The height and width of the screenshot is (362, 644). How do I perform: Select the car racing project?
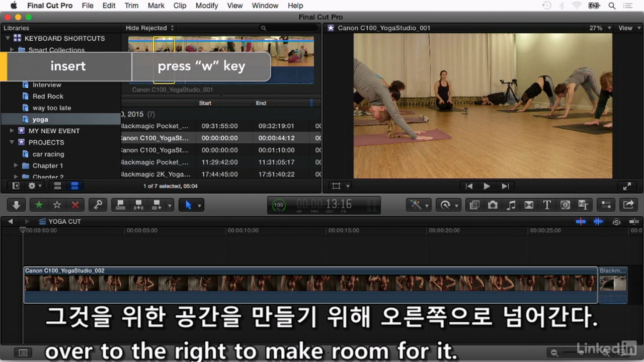(48, 154)
